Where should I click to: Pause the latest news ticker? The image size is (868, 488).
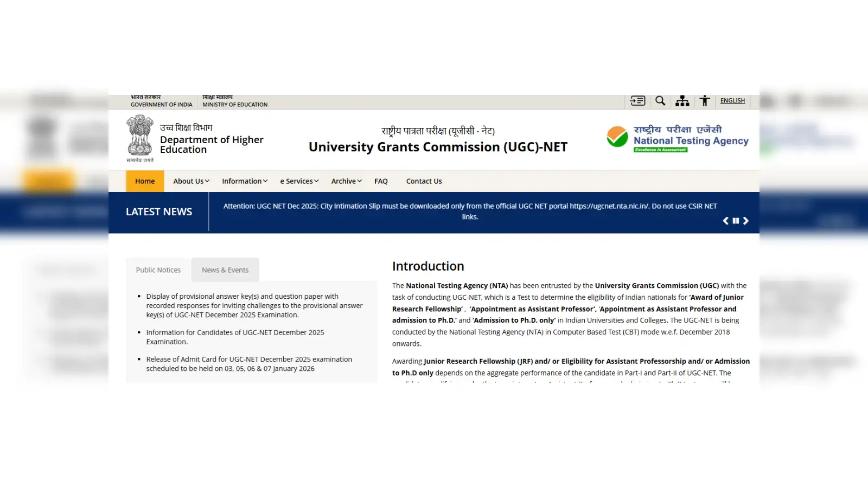click(736, 221)
